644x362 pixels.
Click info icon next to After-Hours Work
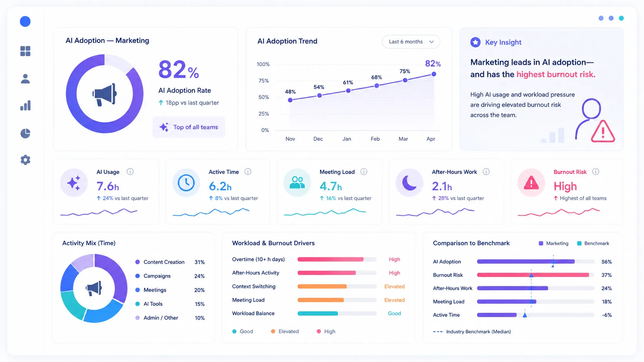click(x=486, y=172)
